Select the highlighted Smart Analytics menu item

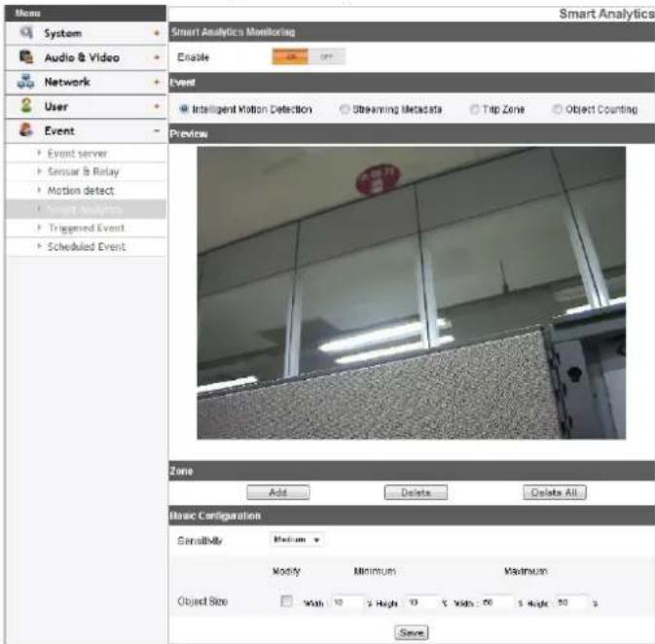(x=86, y=209)
